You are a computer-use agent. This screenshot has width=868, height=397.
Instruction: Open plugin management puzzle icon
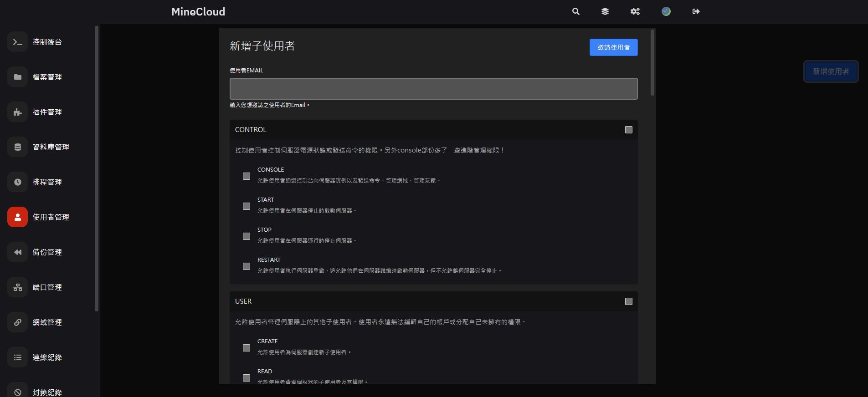[18, 112]
